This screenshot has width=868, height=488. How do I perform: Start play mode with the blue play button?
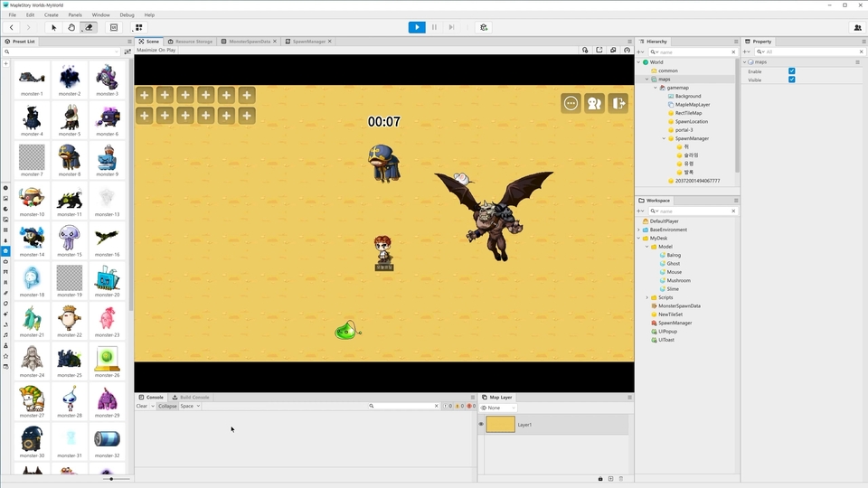pos(417,27)
